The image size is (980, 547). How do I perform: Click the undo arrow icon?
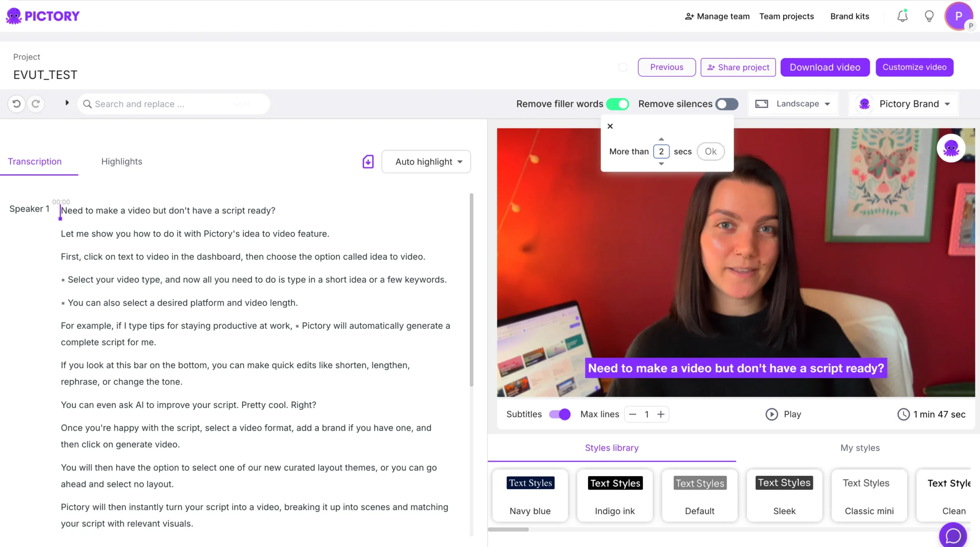click(16, 104)
